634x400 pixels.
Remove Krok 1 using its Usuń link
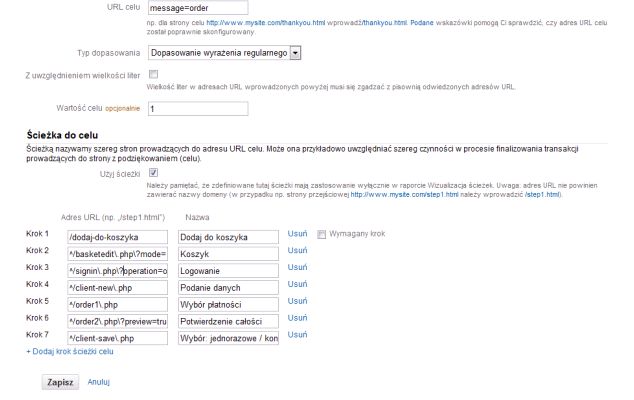(297, 234)
